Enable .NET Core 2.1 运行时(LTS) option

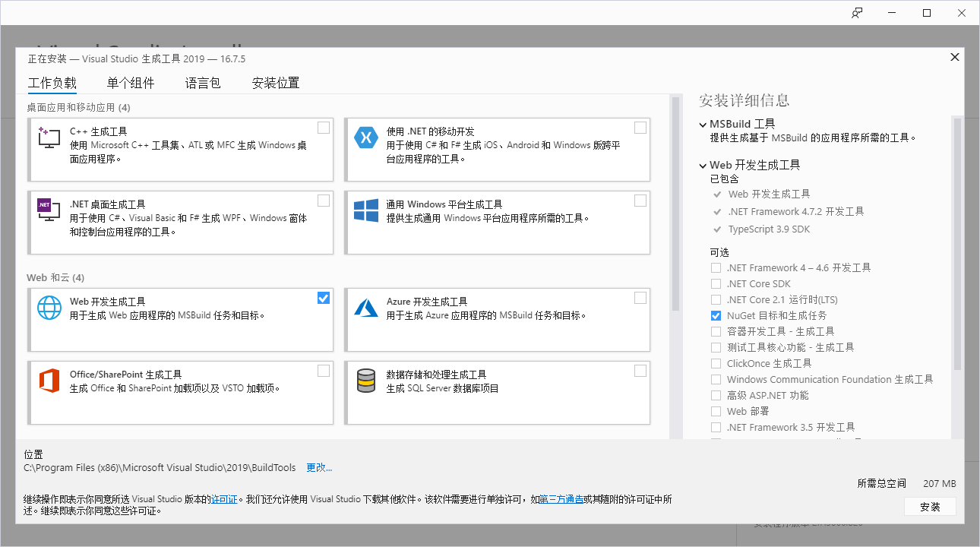click(716, 300)
